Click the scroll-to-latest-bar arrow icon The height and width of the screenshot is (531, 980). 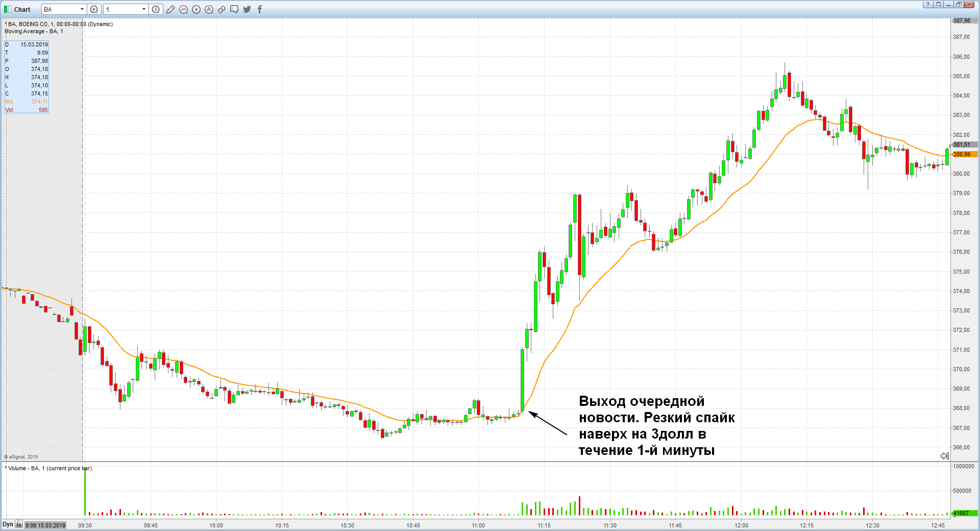944,456
